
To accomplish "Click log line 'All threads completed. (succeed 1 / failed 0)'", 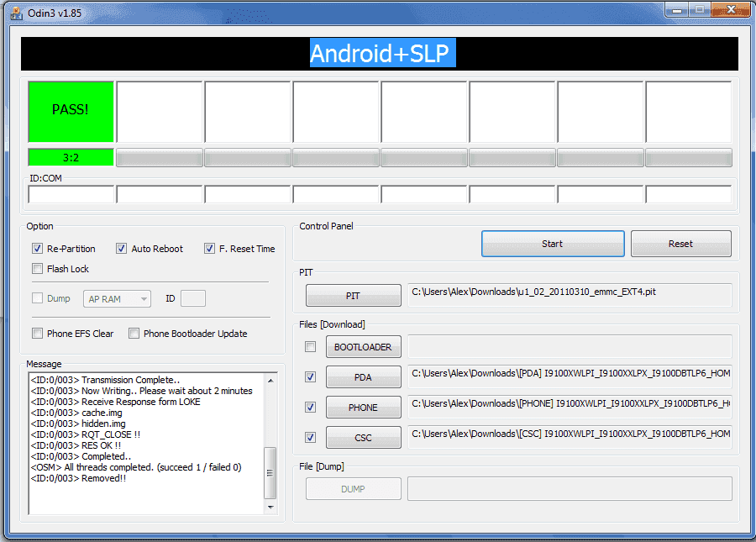I will [x=136, y=467].
